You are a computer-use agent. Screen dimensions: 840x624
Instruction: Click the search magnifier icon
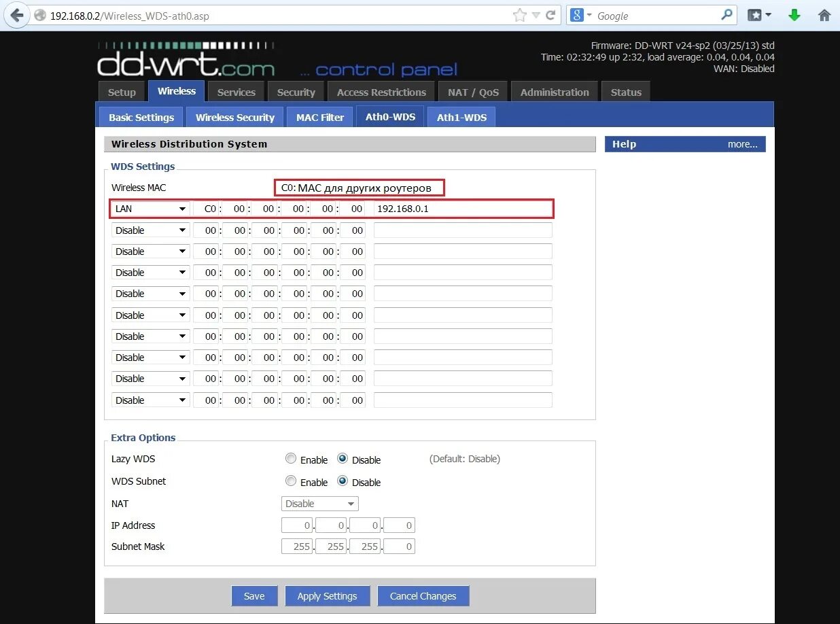click(727, 15)
